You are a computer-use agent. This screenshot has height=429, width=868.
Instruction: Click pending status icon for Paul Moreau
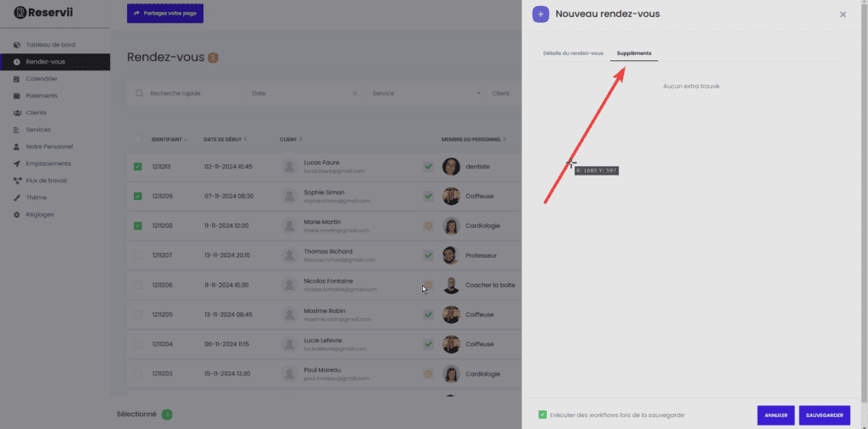pos(428,374)
